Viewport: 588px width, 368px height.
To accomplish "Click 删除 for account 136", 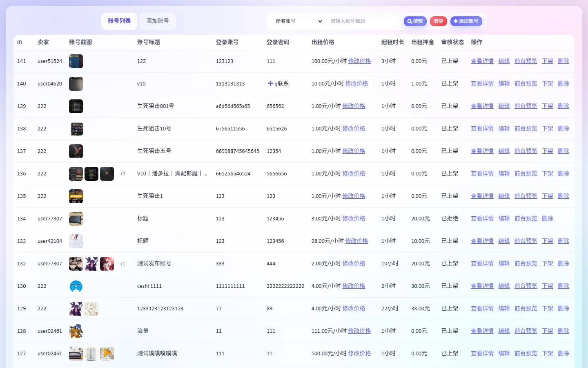I will [563, 173].
